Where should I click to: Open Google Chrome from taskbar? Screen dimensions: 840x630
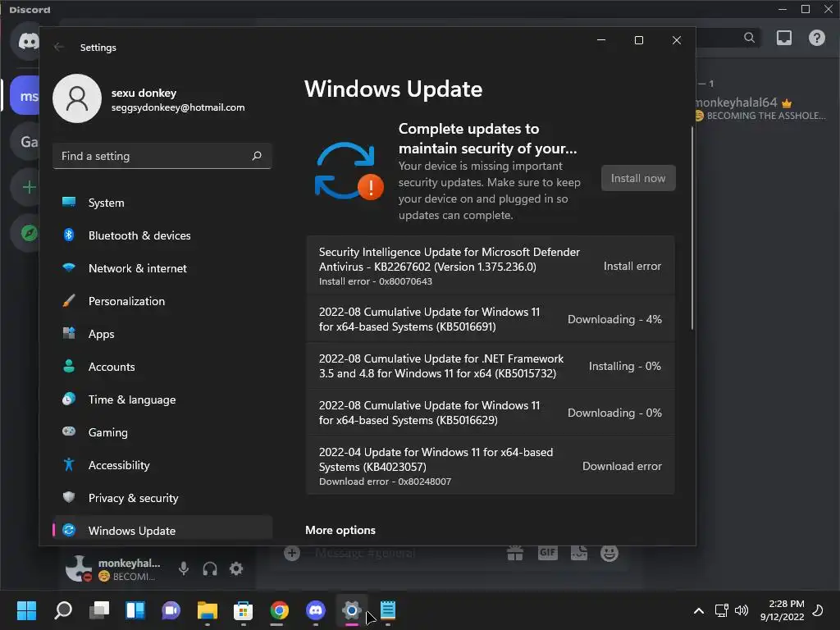(279, 610)
